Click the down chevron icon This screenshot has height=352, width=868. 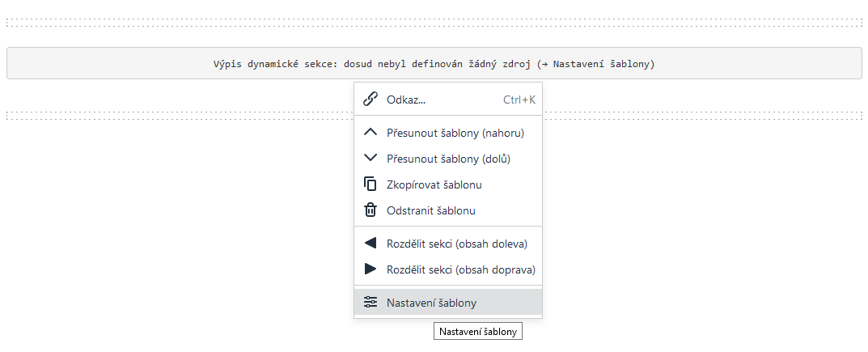[370, 158]
